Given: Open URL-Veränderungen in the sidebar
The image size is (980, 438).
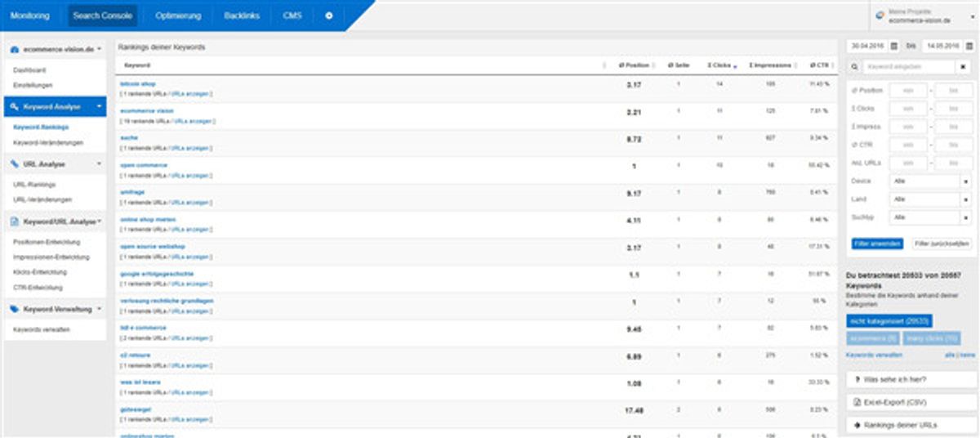Looking at the screenshot, I should coord(42,199).
